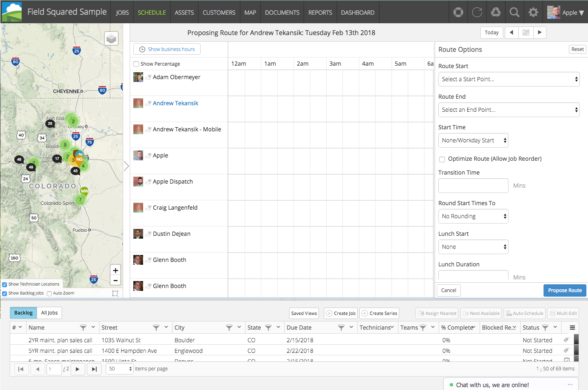The width and height of the screenshot is (588, 390).
Task: Click the Street column filter funnel
Action: click(x=156, y=328)
